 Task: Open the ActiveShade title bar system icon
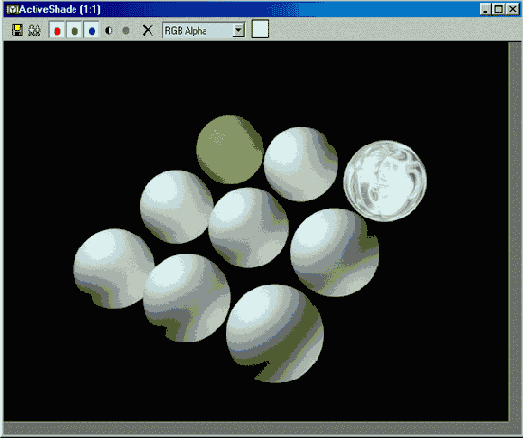[x=13, y=10]
